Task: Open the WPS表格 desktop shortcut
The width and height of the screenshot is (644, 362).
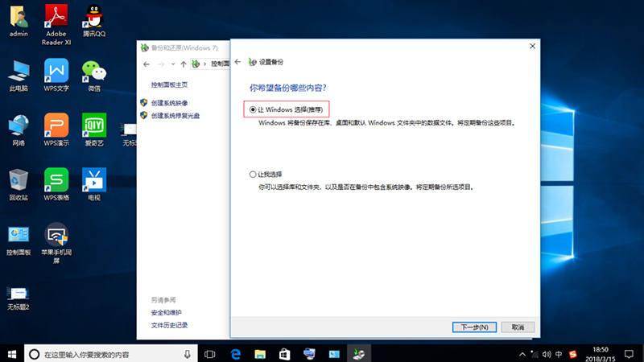Action: [x=56, y=184]
